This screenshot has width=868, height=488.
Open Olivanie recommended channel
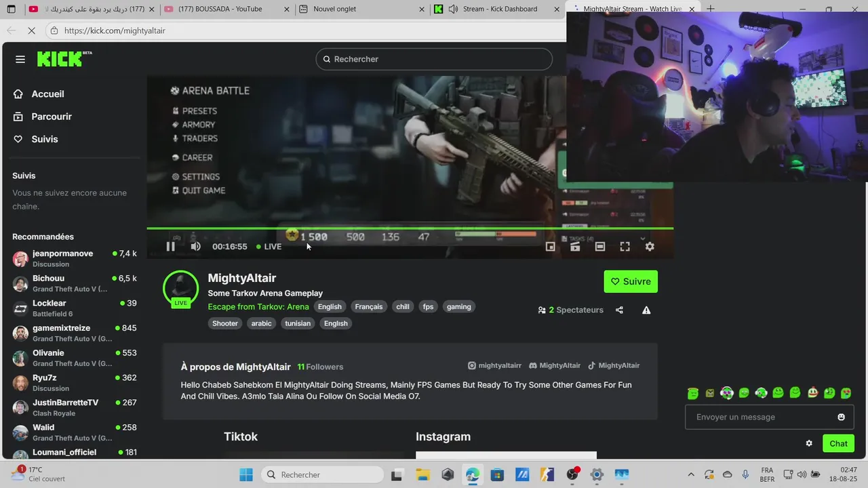[x=75, y=358]
